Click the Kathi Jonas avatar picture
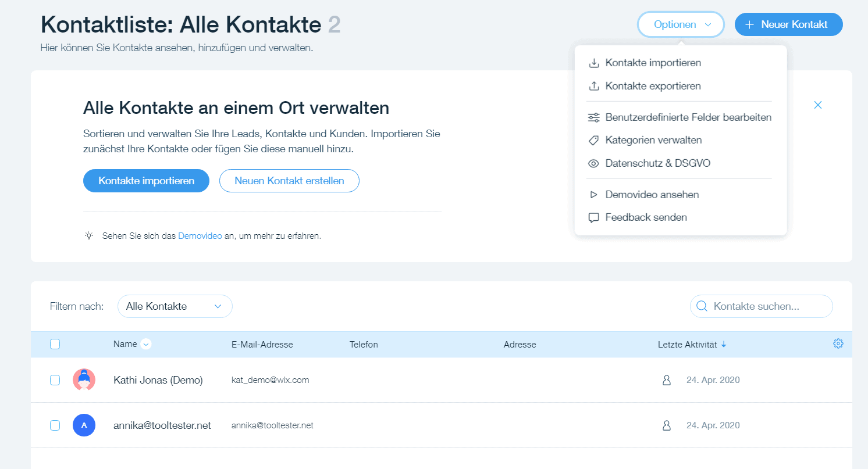868x469 pixels. coord(84,380)
